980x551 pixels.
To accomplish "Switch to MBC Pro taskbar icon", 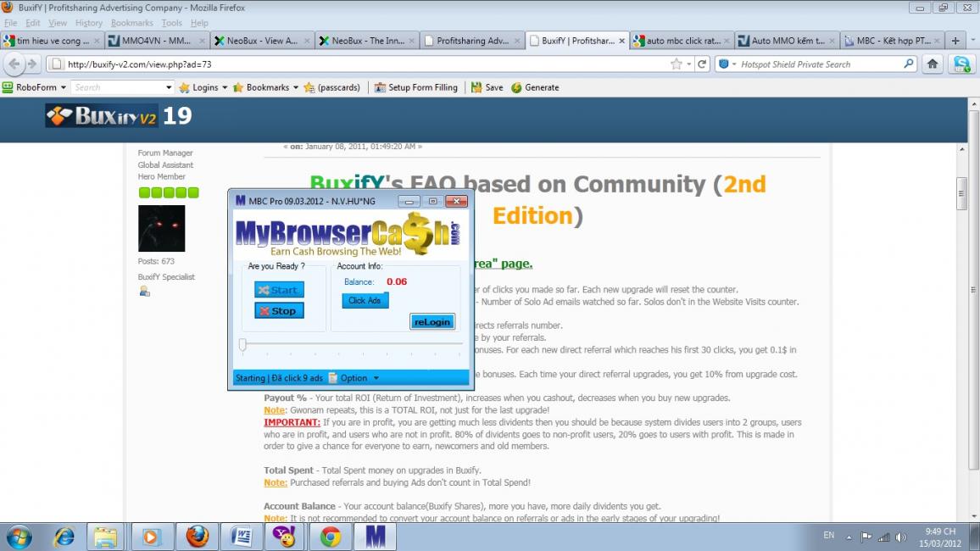I will click(375, 537).
